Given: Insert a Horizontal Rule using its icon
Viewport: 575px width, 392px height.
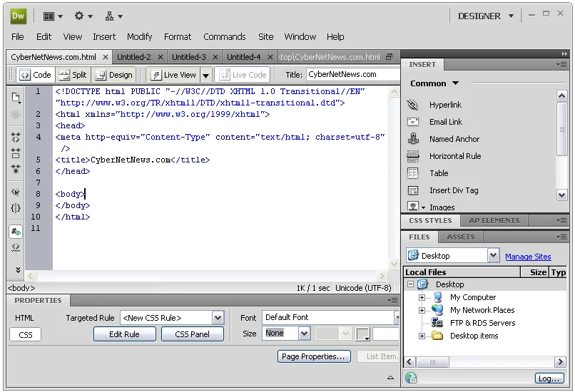Looking at the screenshot, I should pos(413,156).
